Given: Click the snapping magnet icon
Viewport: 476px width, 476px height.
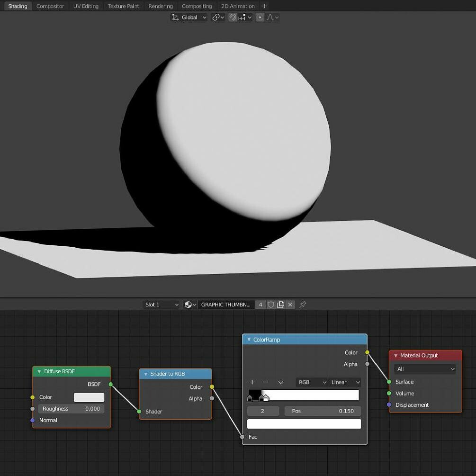Looking at the screenshot, I should 233,17.
